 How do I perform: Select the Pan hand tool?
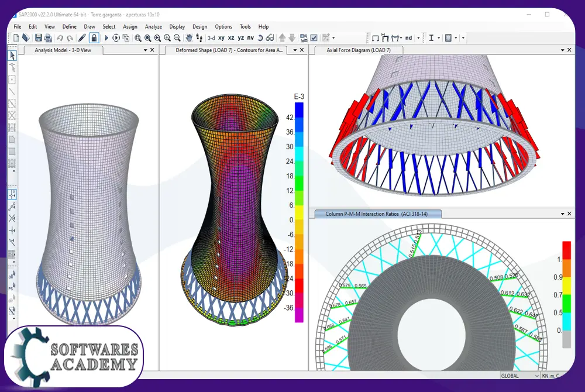[189, 37]
